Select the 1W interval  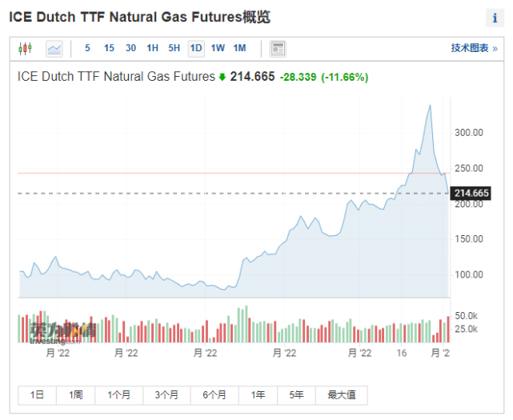tap(218, 48)
